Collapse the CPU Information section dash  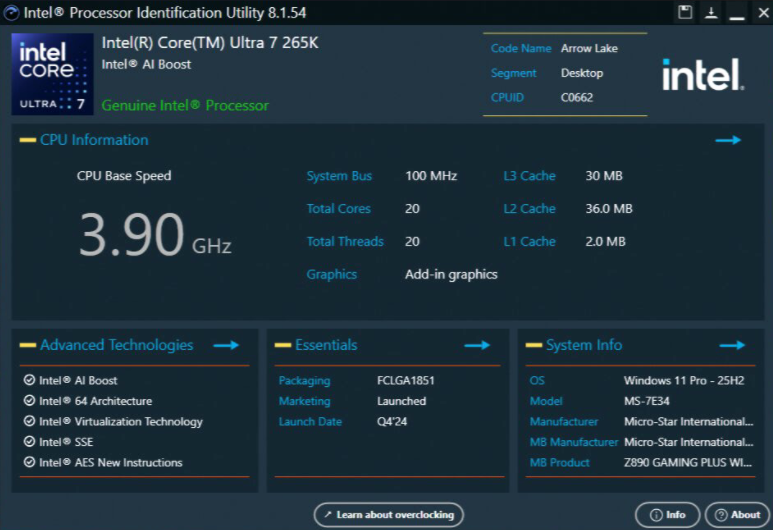28,141
